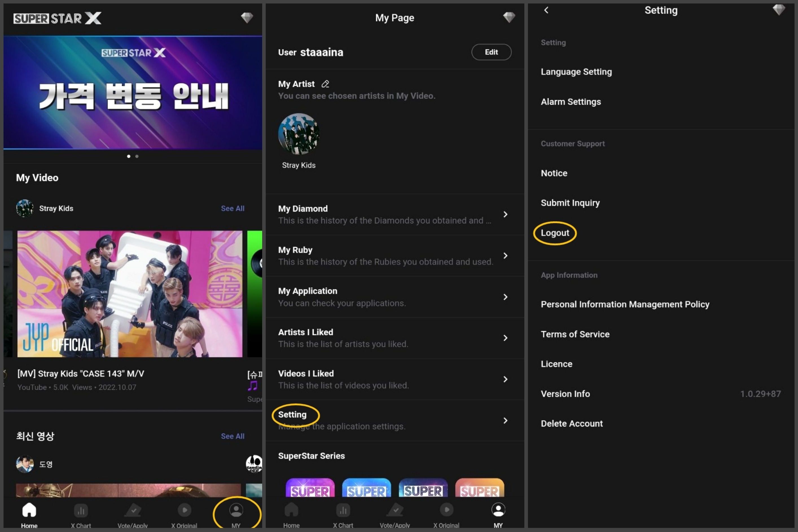The image size is (798, 532).
Task: Click See All for 최신 영상
Action: point(232,436)
